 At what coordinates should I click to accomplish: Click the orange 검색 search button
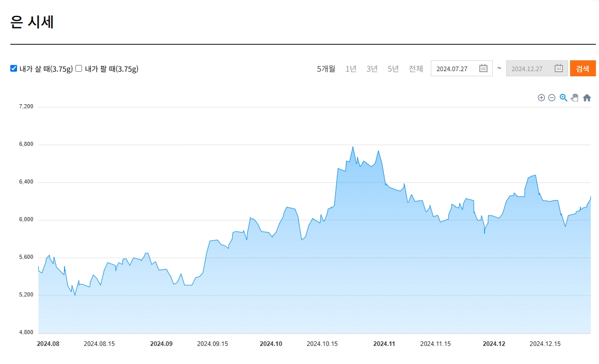pos(582,69)
